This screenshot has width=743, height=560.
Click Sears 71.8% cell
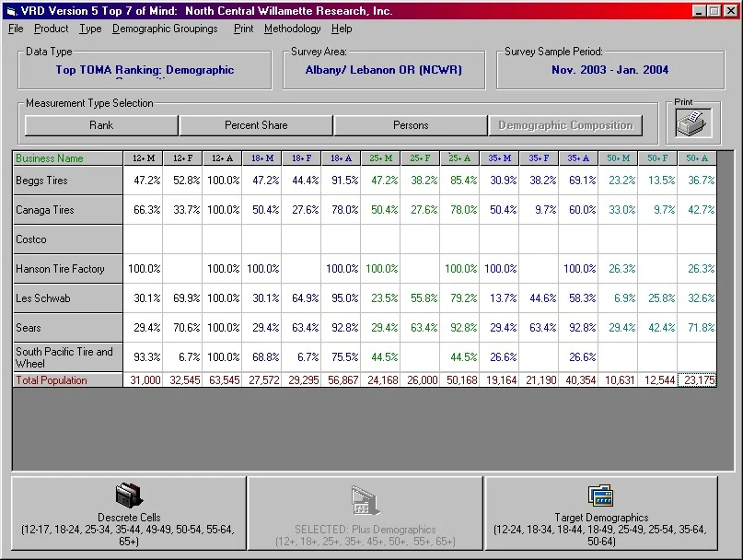click(x=697, y=328)
